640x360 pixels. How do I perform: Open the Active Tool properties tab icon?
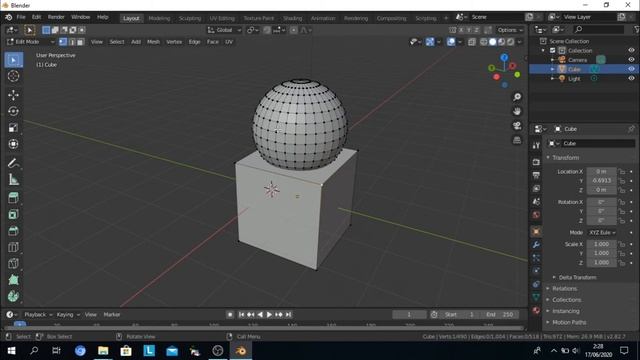[x=536, y=146]
